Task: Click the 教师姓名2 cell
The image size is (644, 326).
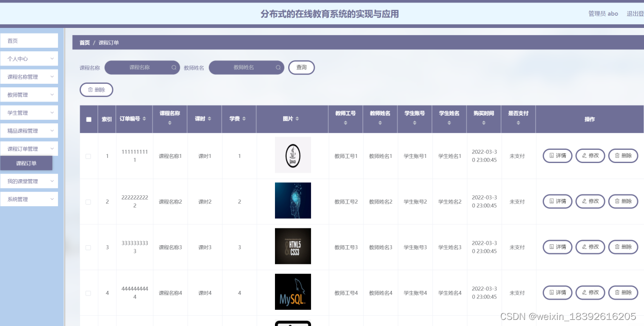Action: coord(380,202)
